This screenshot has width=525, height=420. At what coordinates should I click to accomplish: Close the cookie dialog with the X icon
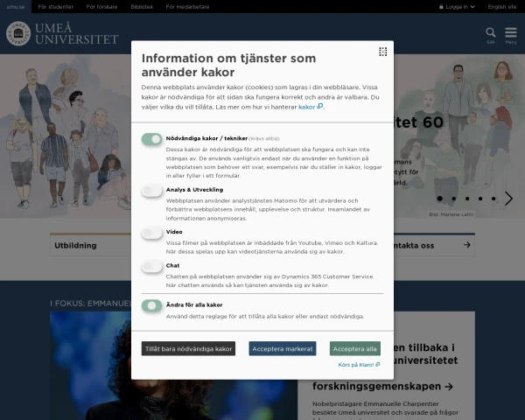click(382, 52)
